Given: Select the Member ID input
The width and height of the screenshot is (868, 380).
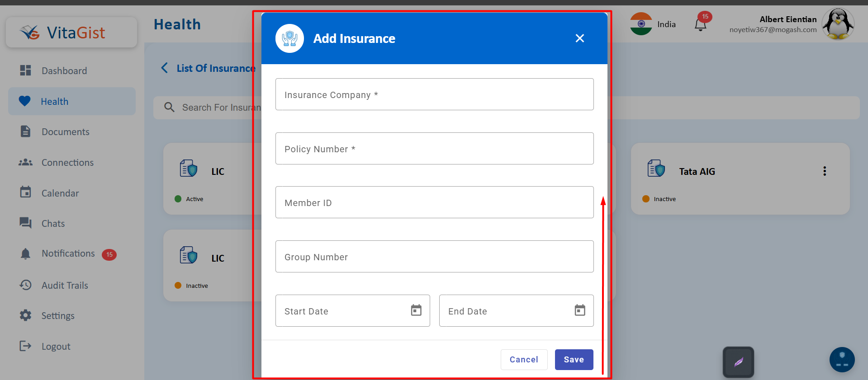Looking at the screenshot, I should point(434,202).
